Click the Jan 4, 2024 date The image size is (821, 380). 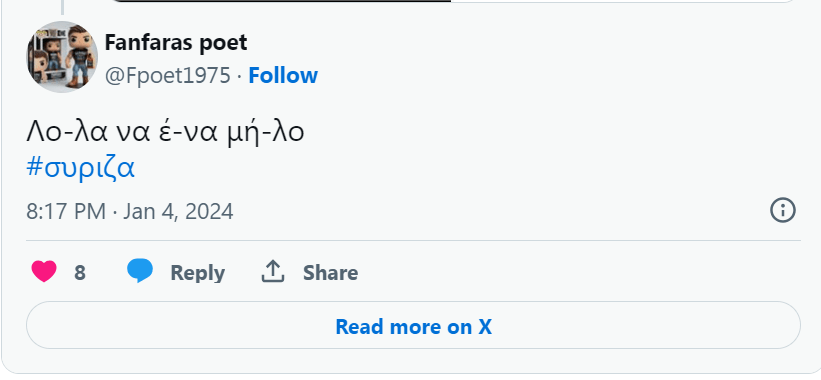[178, 212]
